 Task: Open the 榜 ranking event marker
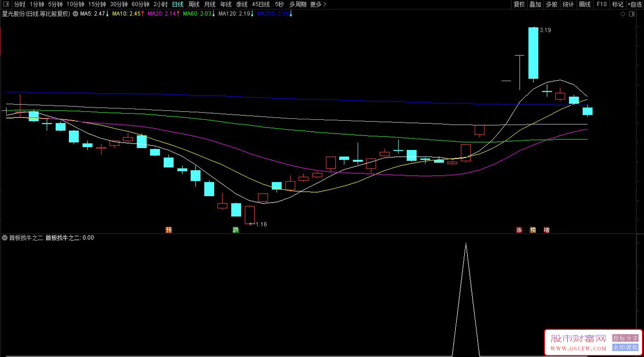click(x=533, y=230)
